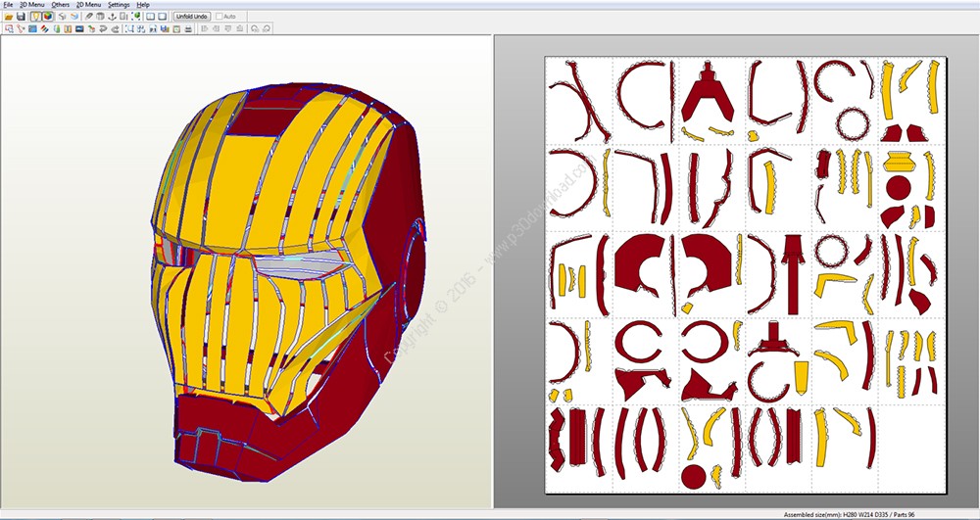Click the green cube with dotted frame icon
The image size is (980, 520).
click(x=137, y=17)
